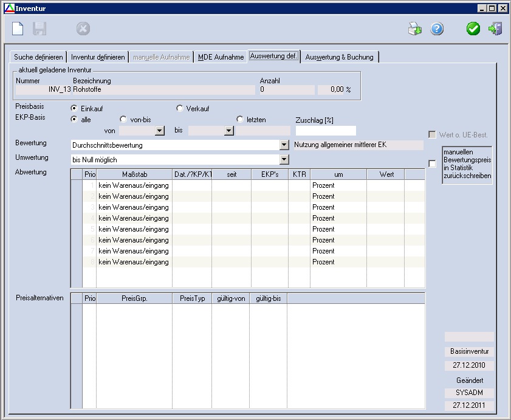
Task: Open the Umwertung dropdown list
Action: coord(284,159)
